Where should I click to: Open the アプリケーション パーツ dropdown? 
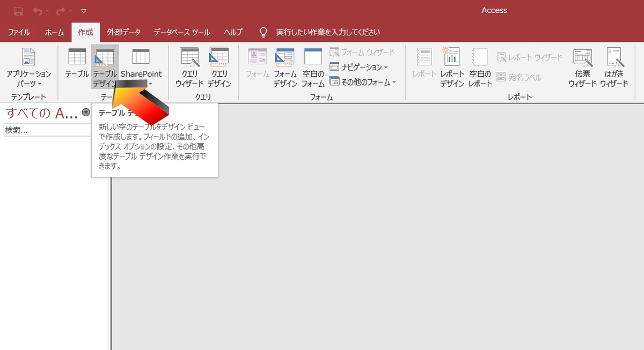(x=29, y=68)
